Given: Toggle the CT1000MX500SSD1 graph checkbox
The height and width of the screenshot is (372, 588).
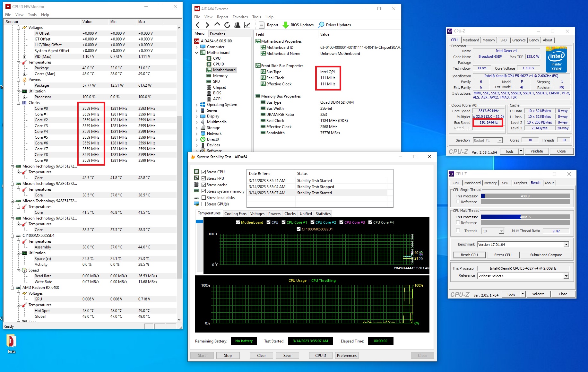Looking at the screenshot, I should 299,229.
